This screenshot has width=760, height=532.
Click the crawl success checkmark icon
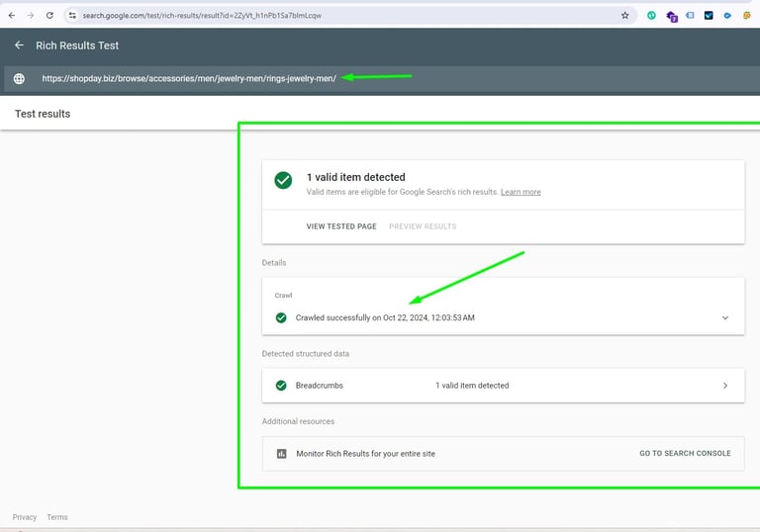click(x=281, y=317)
